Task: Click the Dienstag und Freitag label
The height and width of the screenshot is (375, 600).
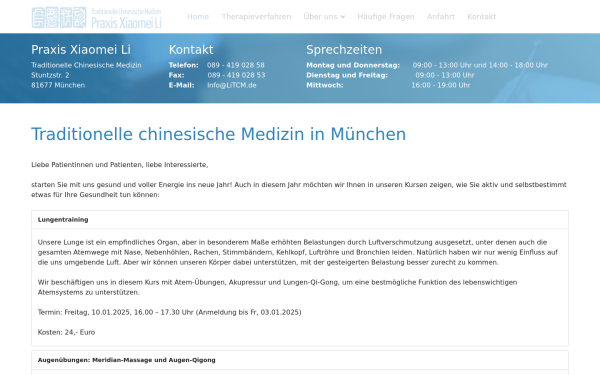Action: click(x=347, y=75)
